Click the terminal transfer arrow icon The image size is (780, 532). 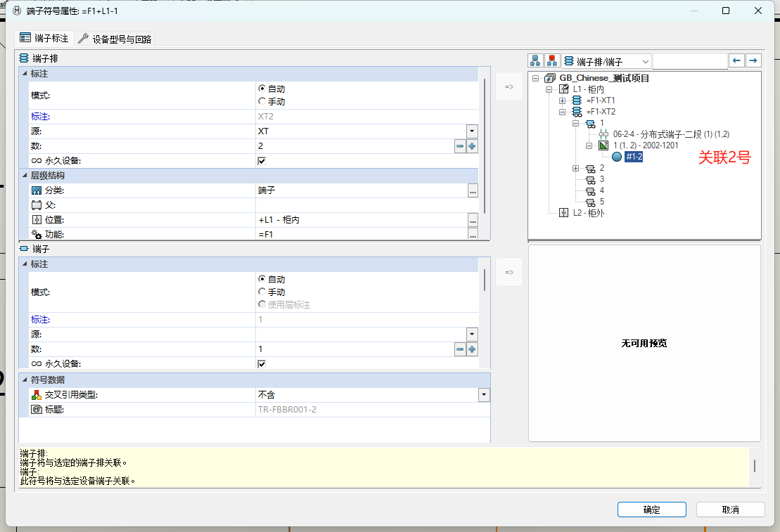tap(509, 271)
